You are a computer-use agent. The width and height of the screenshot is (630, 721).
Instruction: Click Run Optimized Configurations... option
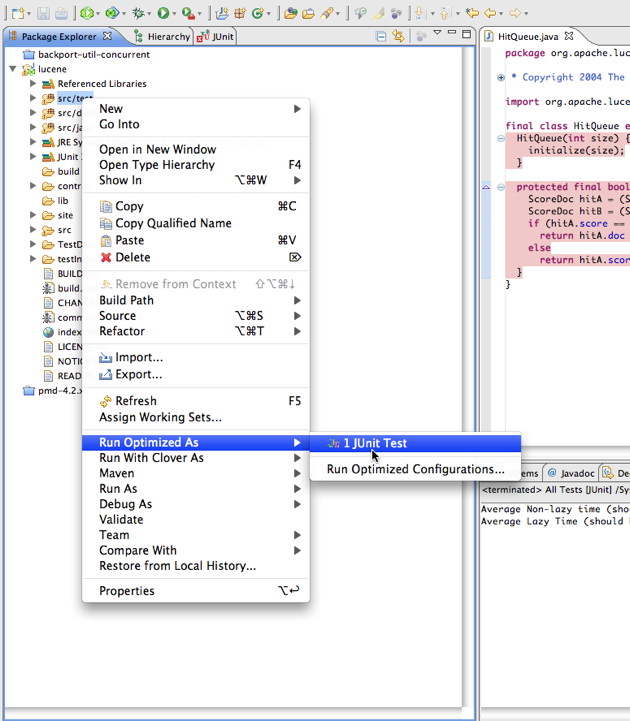[415, 469]
